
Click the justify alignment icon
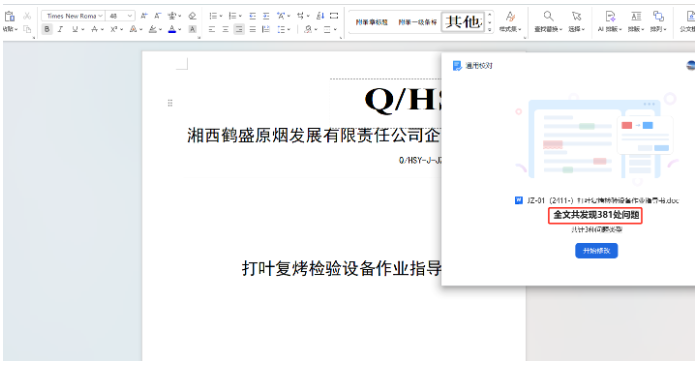[x=252, y=29]
